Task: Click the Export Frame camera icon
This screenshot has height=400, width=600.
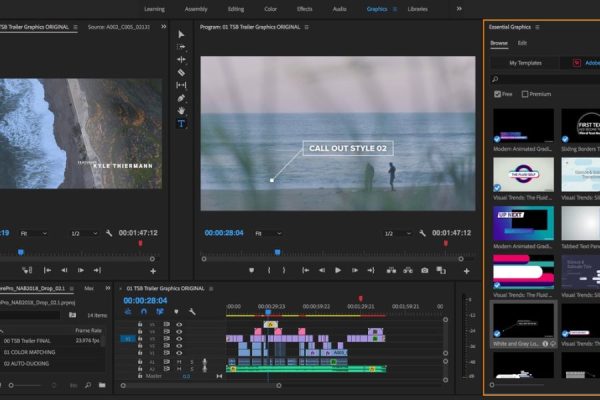Action: pos(425,270)
